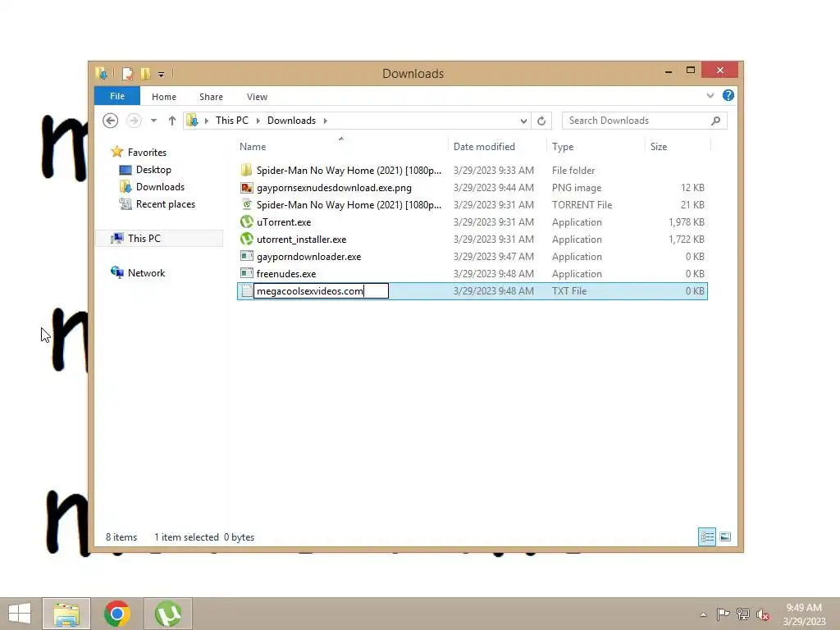Screen dimensions: 840x630
Task: Click the TXT file icon being renamed
Action: click(246, 291)
